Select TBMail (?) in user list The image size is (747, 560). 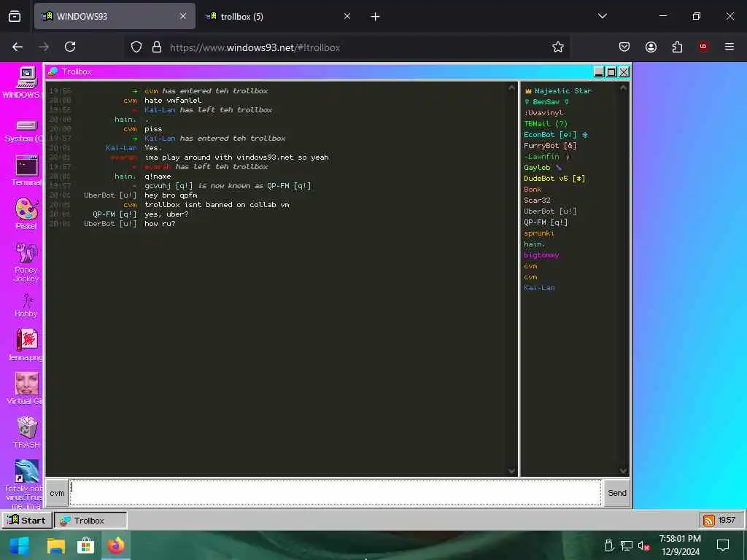[546, 124]
